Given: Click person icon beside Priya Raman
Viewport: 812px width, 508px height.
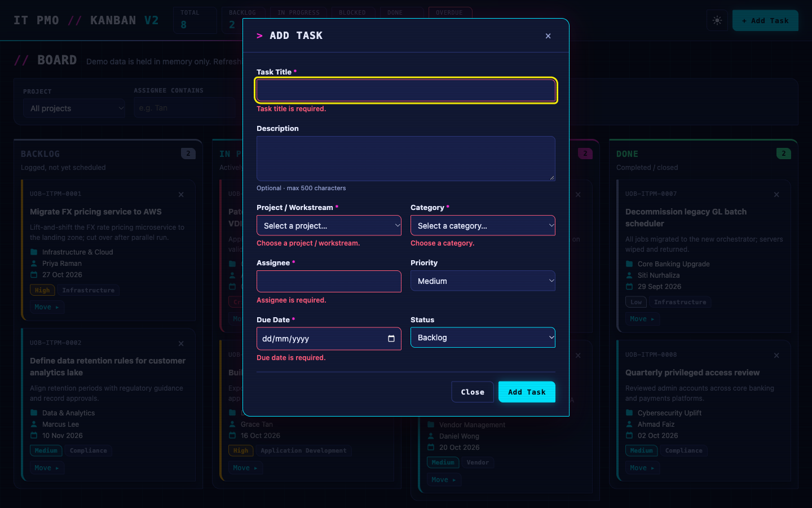Looking at the screenshot, I should click(x=34, y=264).
